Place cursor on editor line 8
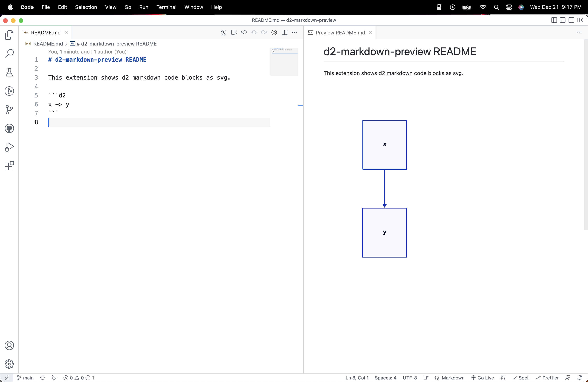 [x=159, y=122]
